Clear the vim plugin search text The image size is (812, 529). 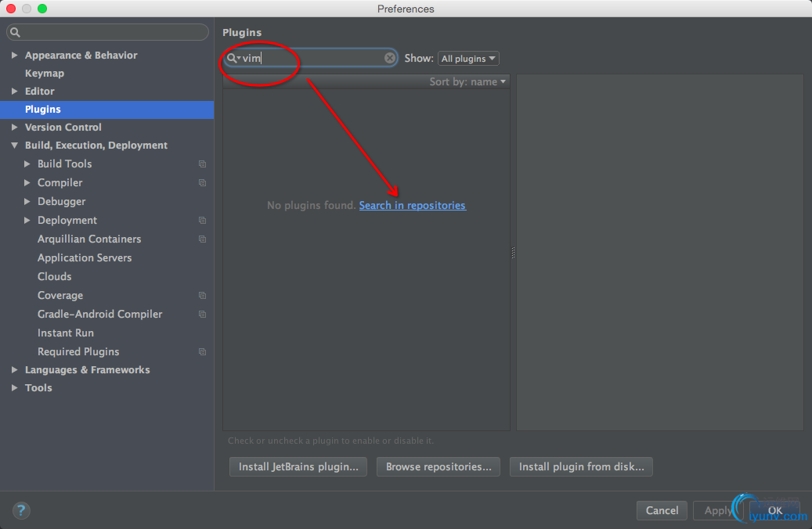click(x=390, y=58)
